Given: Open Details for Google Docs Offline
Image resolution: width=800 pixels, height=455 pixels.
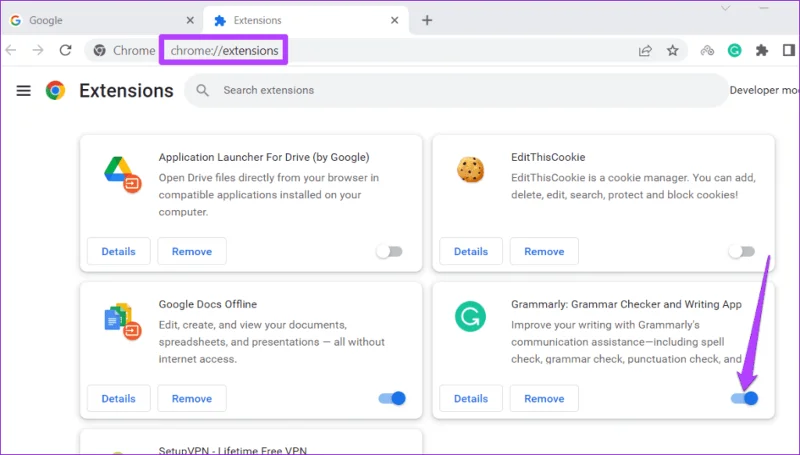Looking at the screenshot, I should pos(118,398).
